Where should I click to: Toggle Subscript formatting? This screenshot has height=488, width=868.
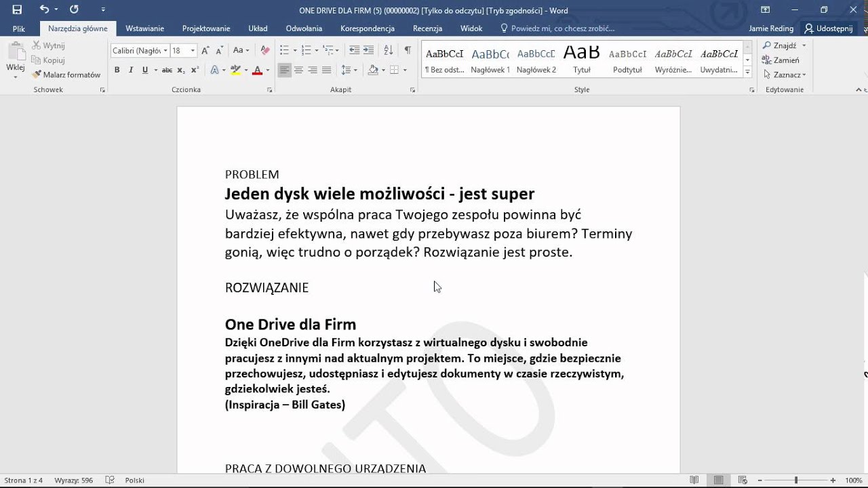click(180, 70)
